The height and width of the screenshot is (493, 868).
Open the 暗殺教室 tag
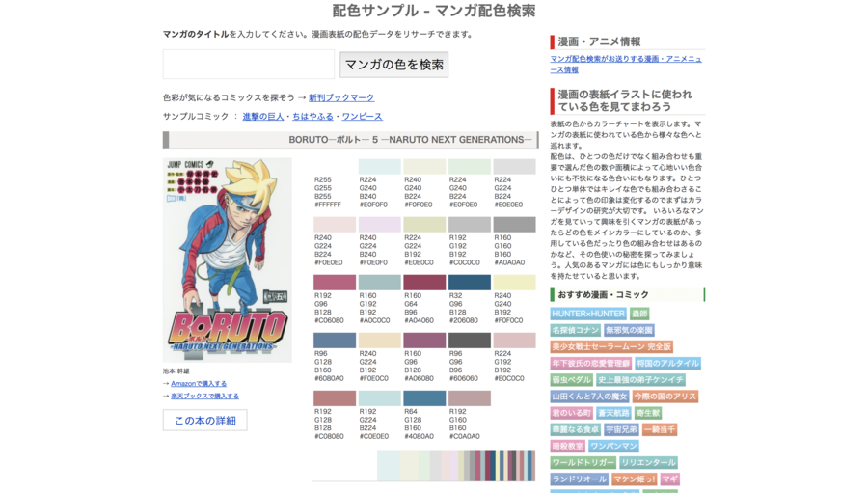point(567,446)
